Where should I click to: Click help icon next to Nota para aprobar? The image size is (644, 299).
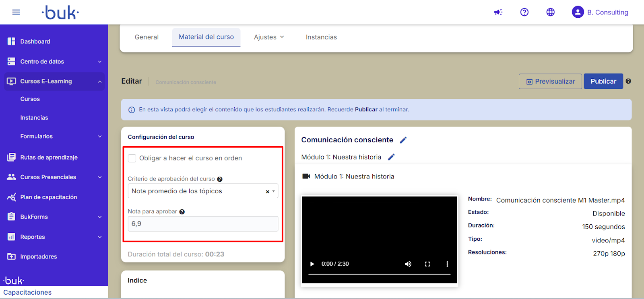182,212
